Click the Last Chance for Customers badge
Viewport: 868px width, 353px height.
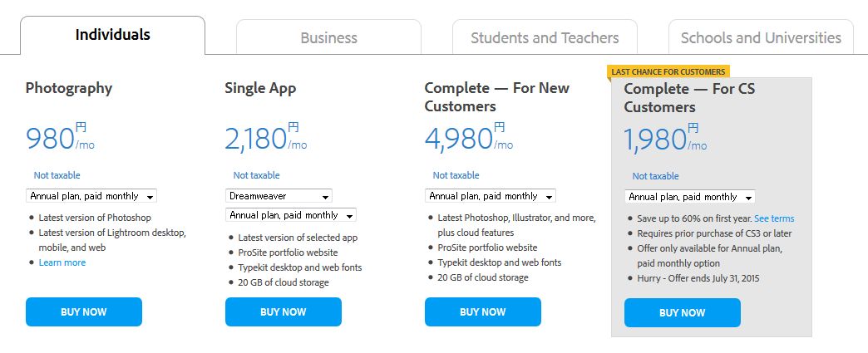click(668, 71)
